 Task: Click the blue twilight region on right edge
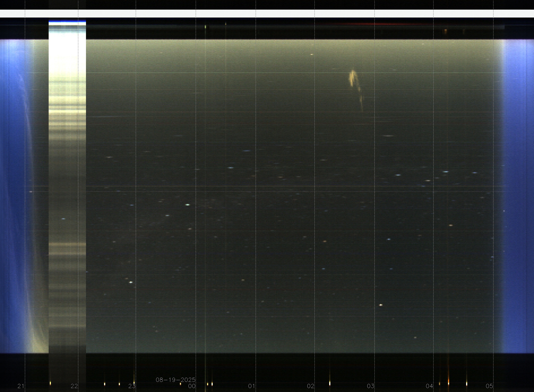[x=519, y=190]
